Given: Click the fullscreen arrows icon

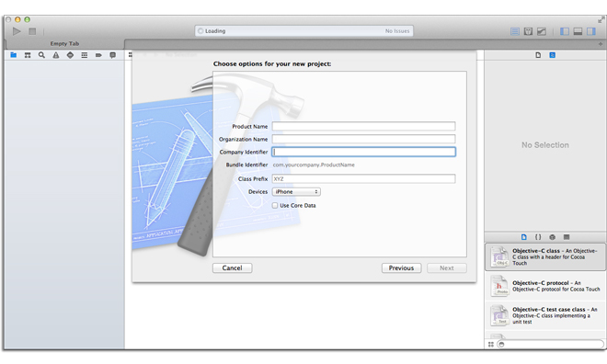Looking at the screenshot, I should point(601,19).
